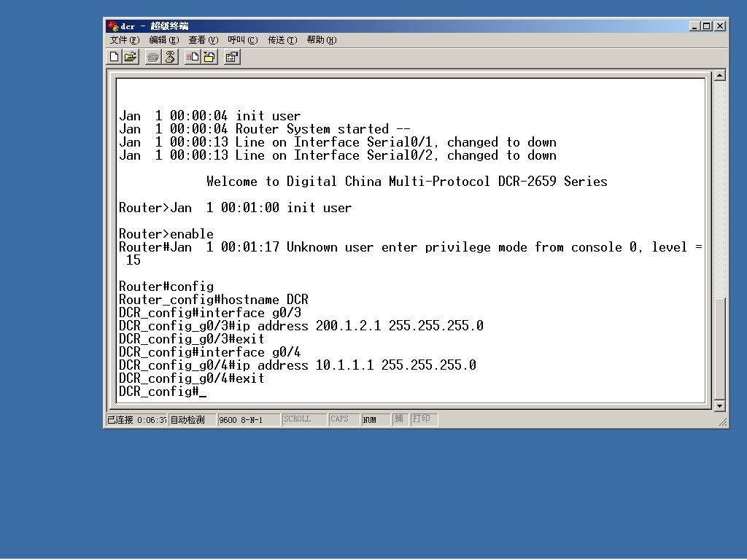Click the 'interface g0/4' command line
The height and width of the screenshot is (560, 747).
click(x=209, y=352)
